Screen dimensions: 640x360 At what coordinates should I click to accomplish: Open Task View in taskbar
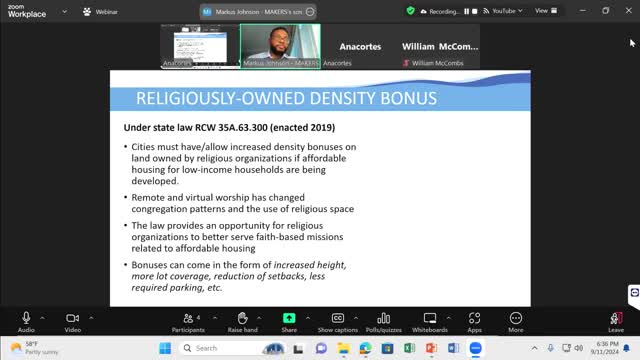[x=298, y=348]
